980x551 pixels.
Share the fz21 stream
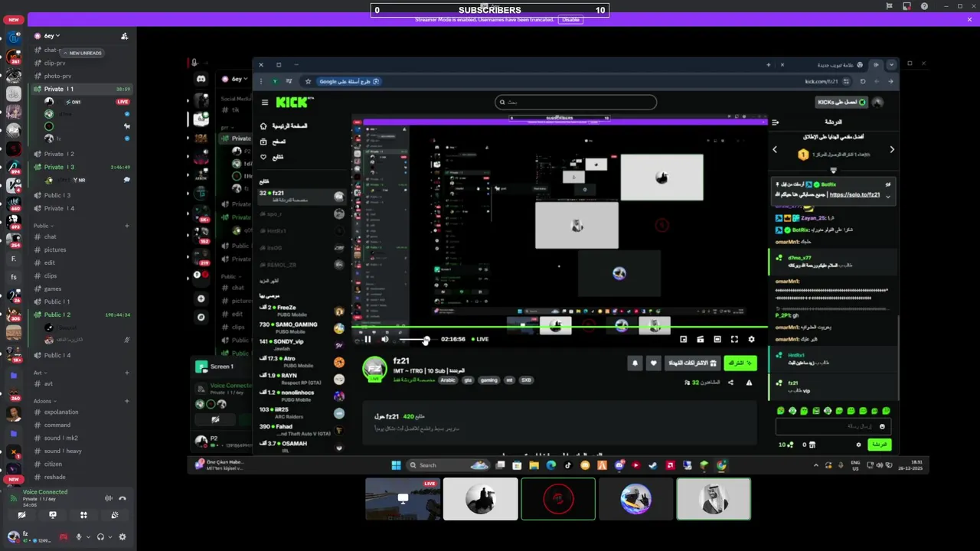[730, 383]
